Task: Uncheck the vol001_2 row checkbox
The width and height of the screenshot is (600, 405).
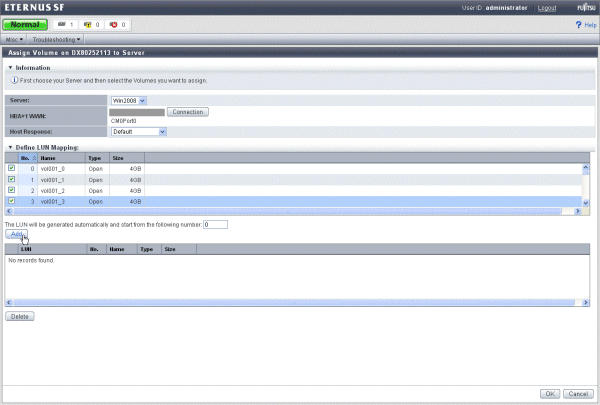Action: point(11,190)
